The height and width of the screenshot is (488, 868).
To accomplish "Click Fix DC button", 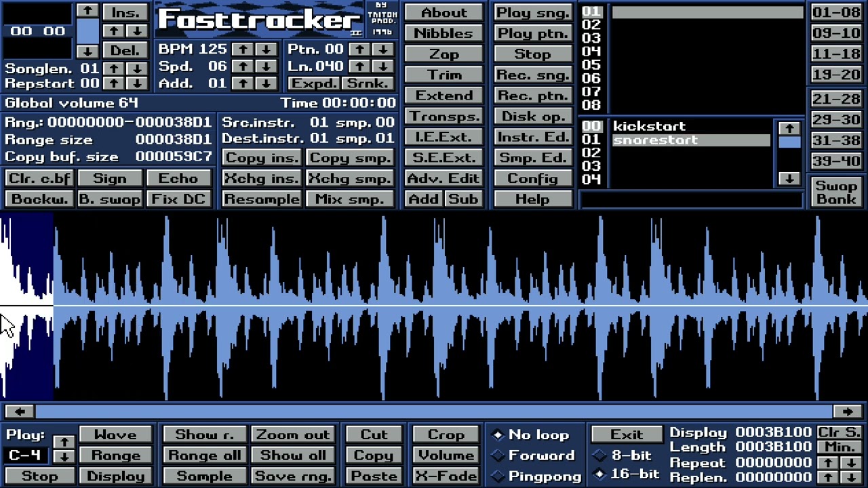I will pos(178,199).
